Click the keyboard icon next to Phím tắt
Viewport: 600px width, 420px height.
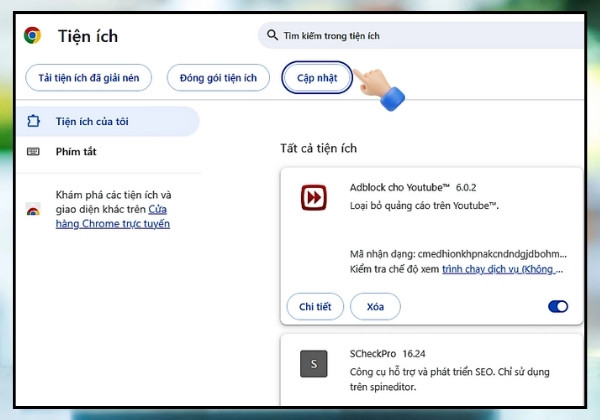(33, 151)
